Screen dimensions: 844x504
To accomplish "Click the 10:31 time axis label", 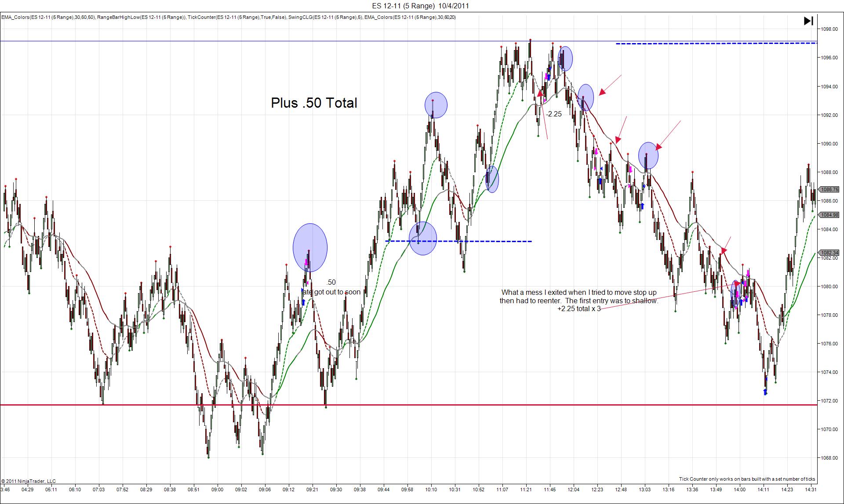I will (x=455, y=489).
